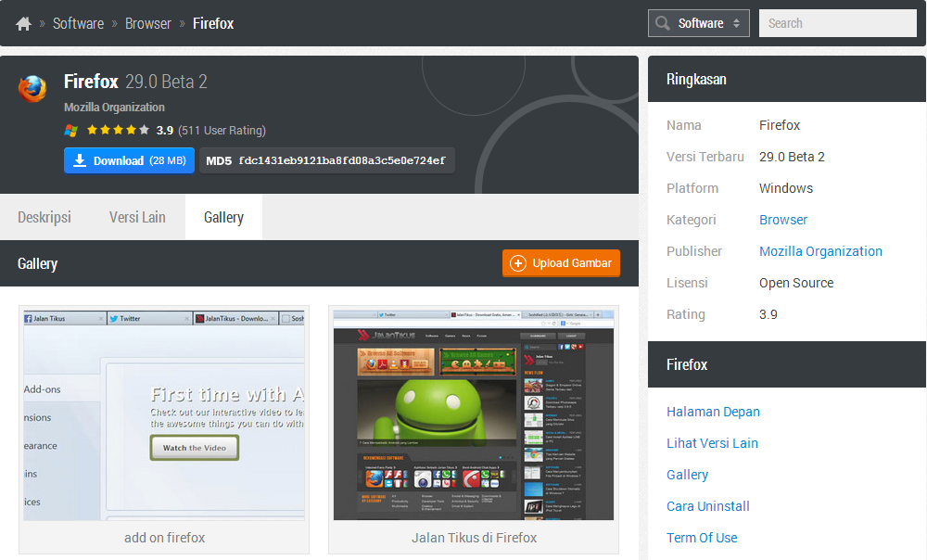Open the Software category dropdown
The height and width of the screenshot is (560, 927).
(x=699, y=23)
